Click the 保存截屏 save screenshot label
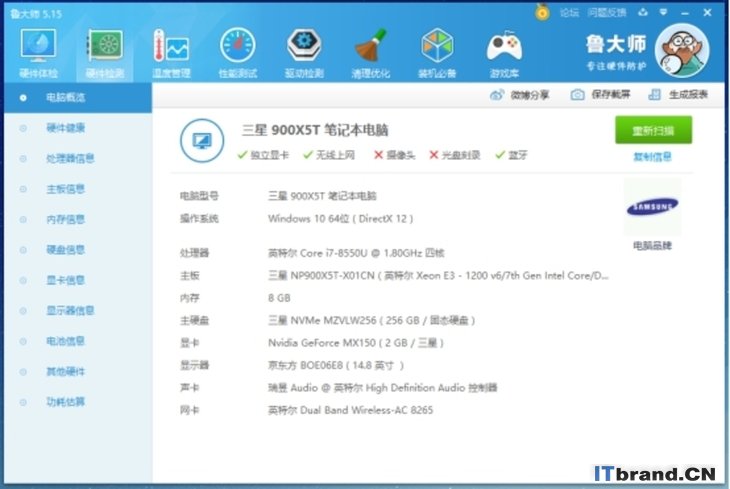 point(611,95)
